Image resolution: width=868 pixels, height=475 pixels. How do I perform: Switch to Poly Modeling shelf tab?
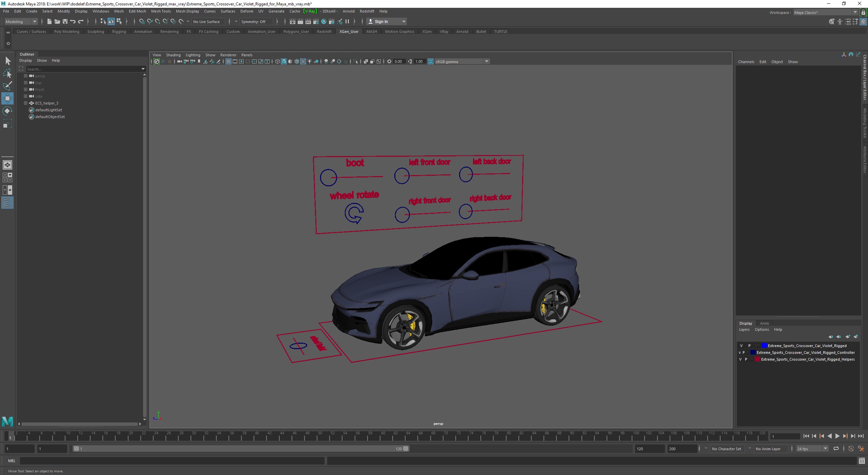click(x=66, y=32)
